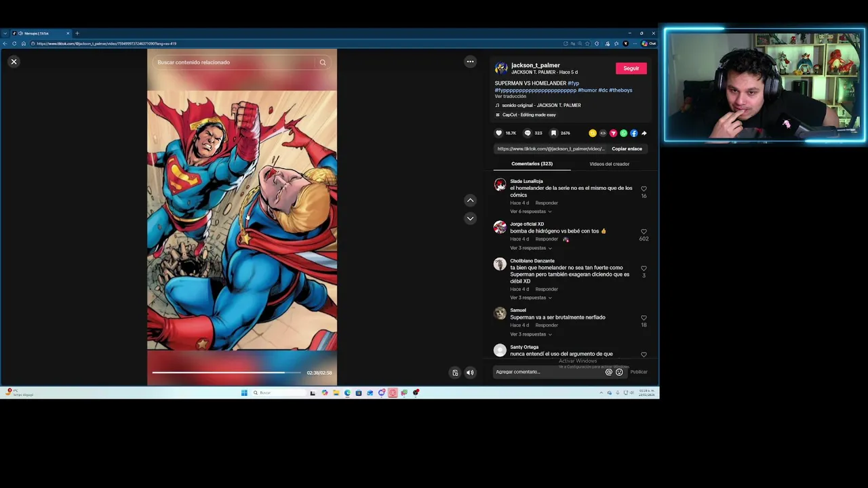Open the Windows Start menu
The width and height of the screenshot is (868, 488).
244,392
